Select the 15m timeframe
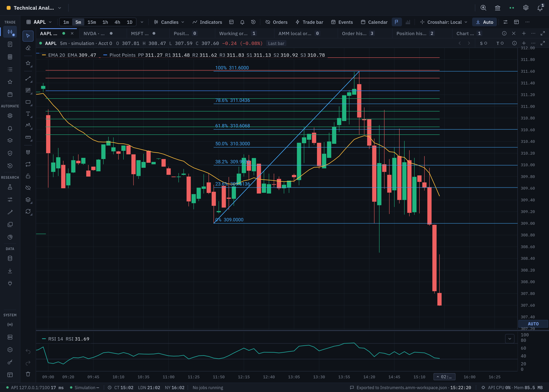Viewport: 549px width, 392px height. [x=92, y=22]
